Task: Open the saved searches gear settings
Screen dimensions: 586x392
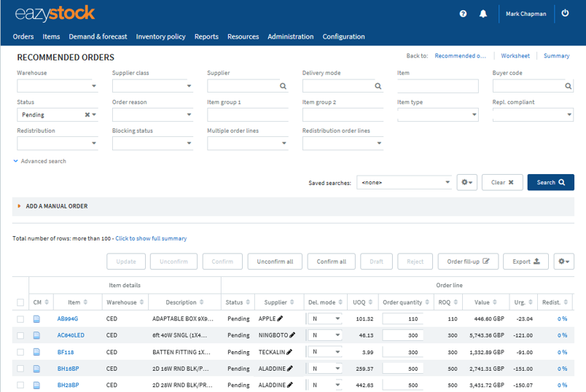Action: (466, 182)
